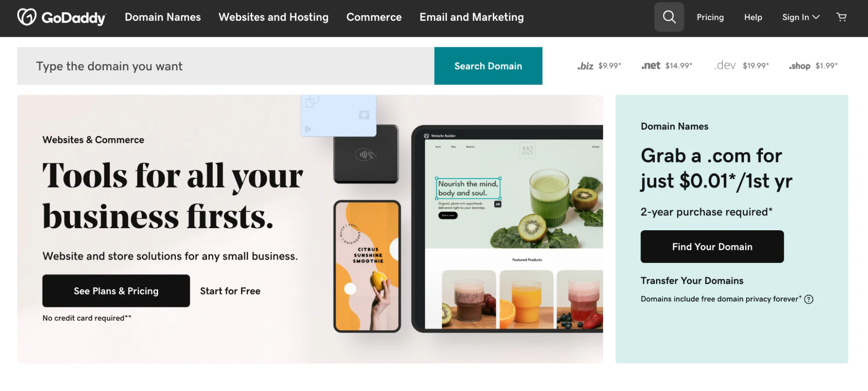
Task: Open the Transfer Your Domains link
Action: 692,281
